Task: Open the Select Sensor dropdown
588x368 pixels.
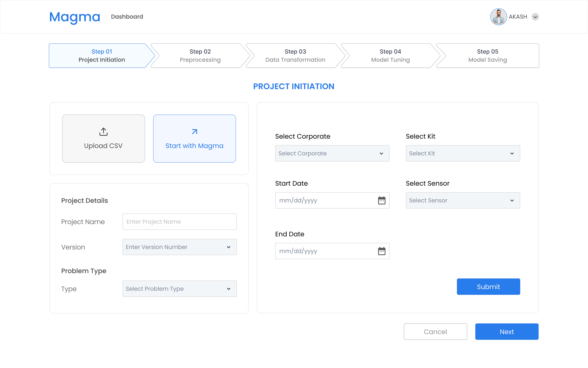Action: (463, 200)
